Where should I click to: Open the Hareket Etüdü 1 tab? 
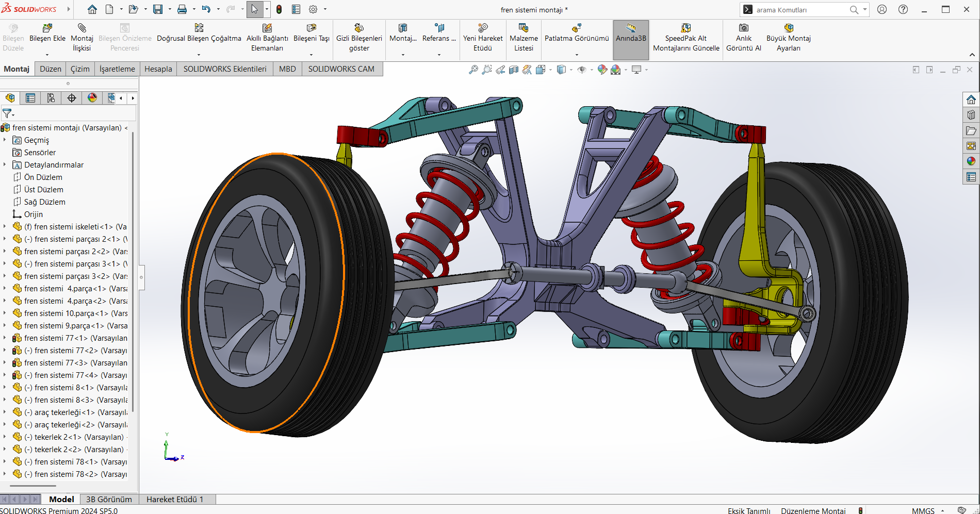pos(175,499)
